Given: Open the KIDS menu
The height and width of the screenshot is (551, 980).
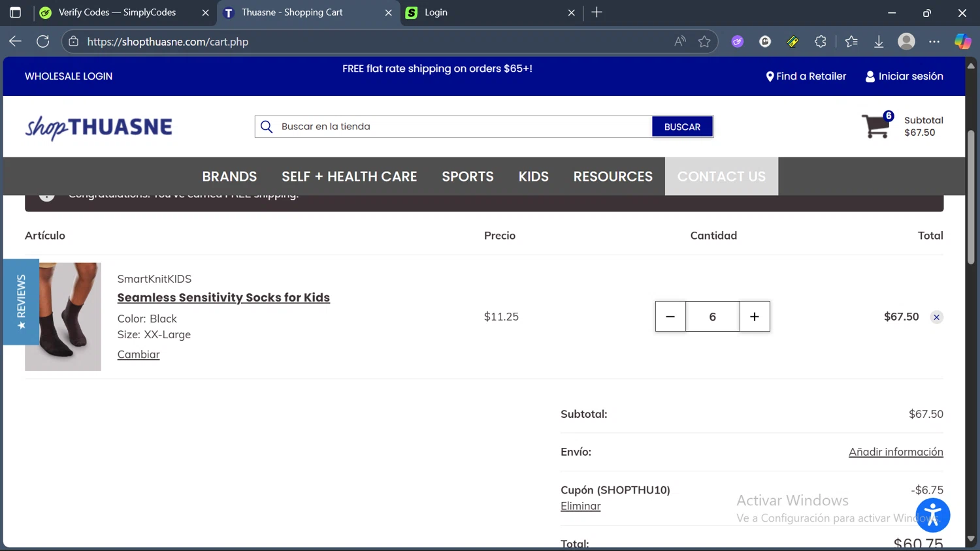Looking at the screenshot, I should click(534, 176).
